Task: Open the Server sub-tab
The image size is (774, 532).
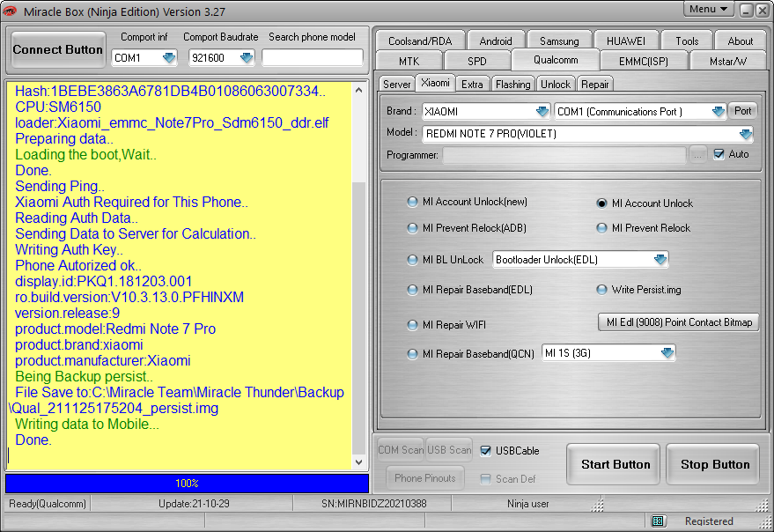Action: pyautogui.click(x=396, y=84)
